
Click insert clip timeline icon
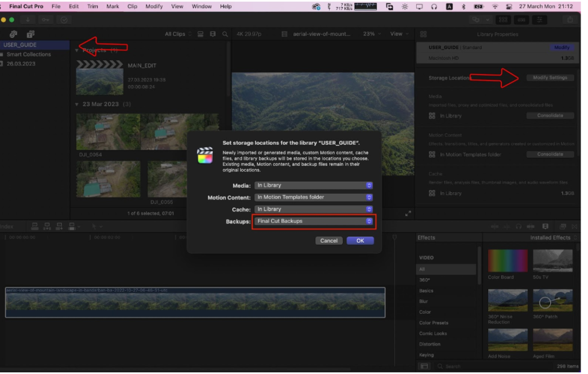point(47,227)
